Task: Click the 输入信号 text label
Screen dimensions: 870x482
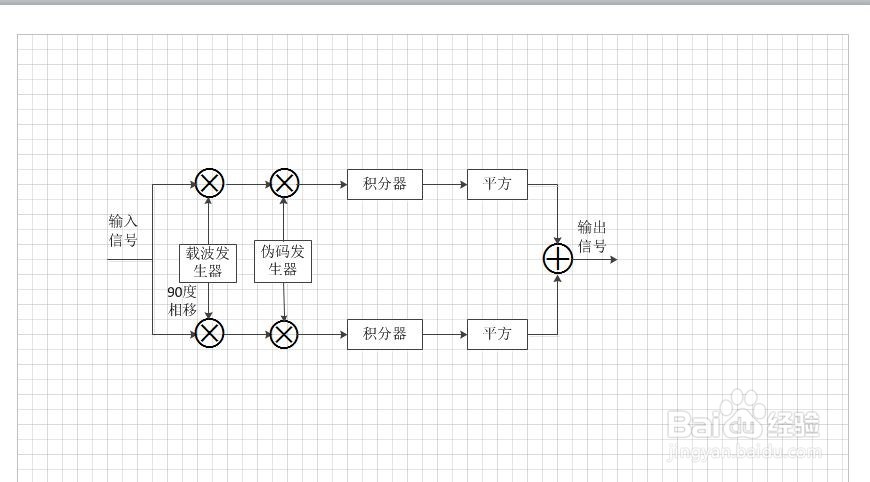Action: pyautogui.click(x=123, y=230)
